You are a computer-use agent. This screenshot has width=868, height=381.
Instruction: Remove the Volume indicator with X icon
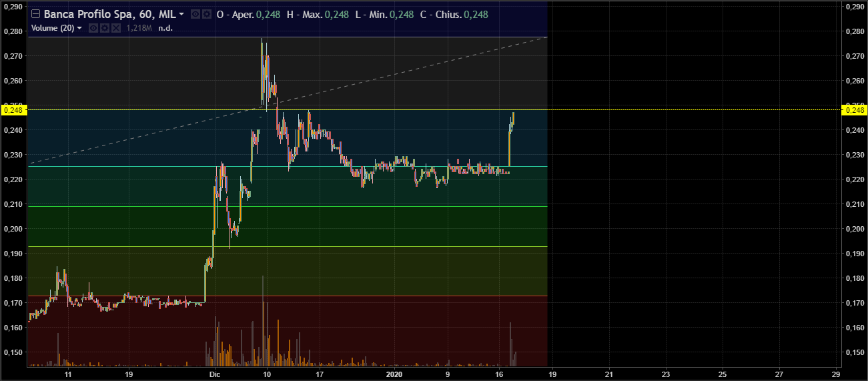[x=115, y=28]
